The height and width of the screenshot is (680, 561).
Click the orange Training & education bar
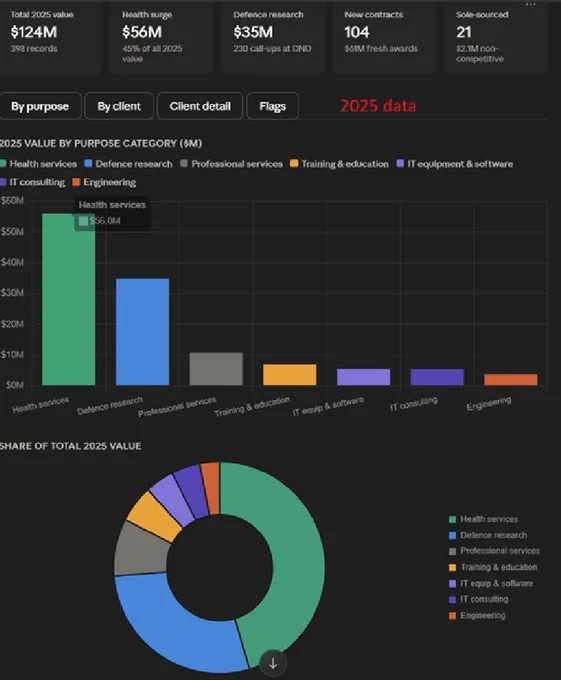(290, 375)
